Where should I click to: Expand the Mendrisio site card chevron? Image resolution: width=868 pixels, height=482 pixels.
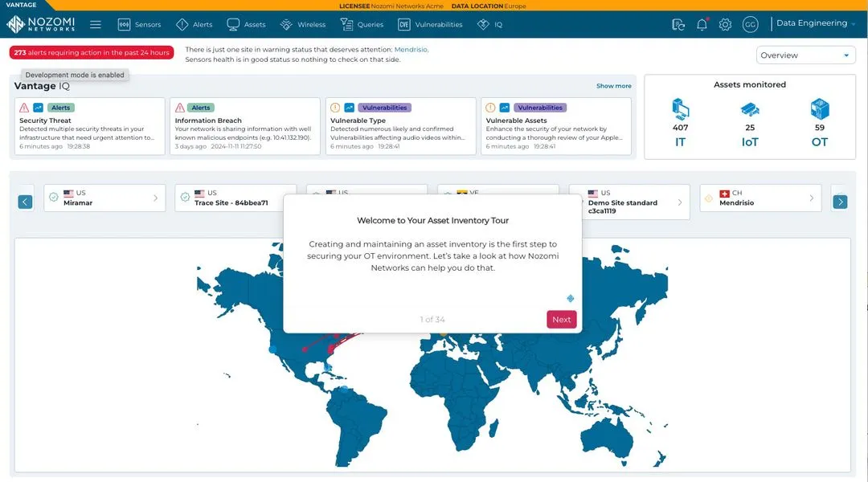click(812, 198)
